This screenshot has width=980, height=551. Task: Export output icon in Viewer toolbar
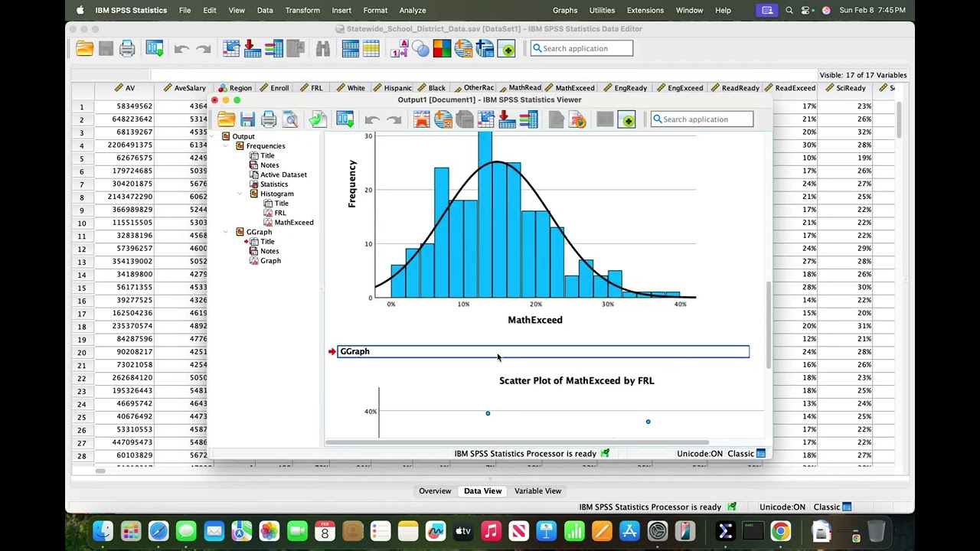(318, 119)
